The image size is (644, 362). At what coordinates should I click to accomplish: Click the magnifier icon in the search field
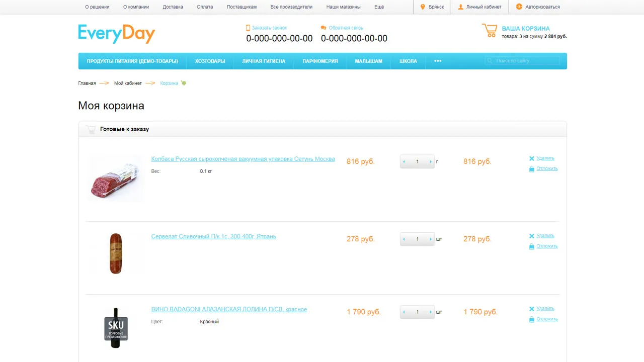pos(490,61)
